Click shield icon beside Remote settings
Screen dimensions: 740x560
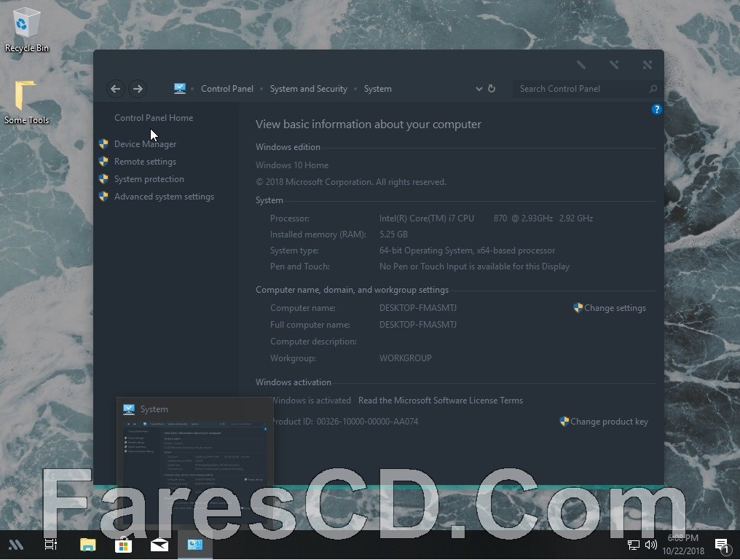coord(103,162)
